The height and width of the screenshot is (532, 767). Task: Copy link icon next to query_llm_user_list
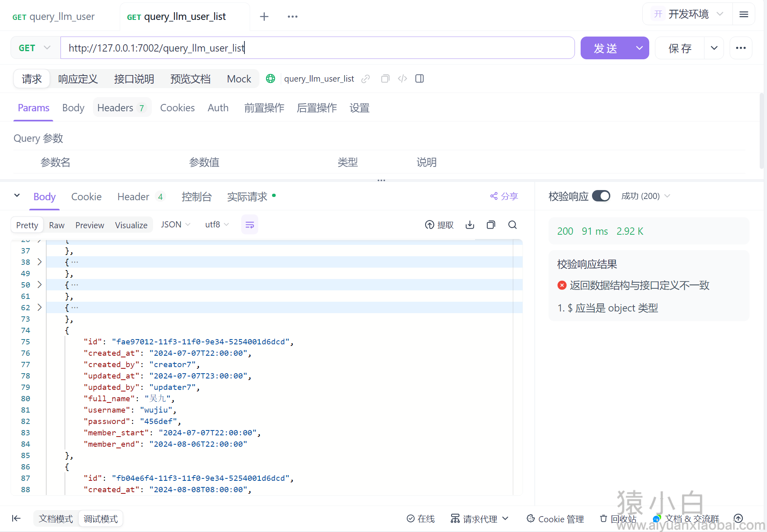tap(365, 79)
